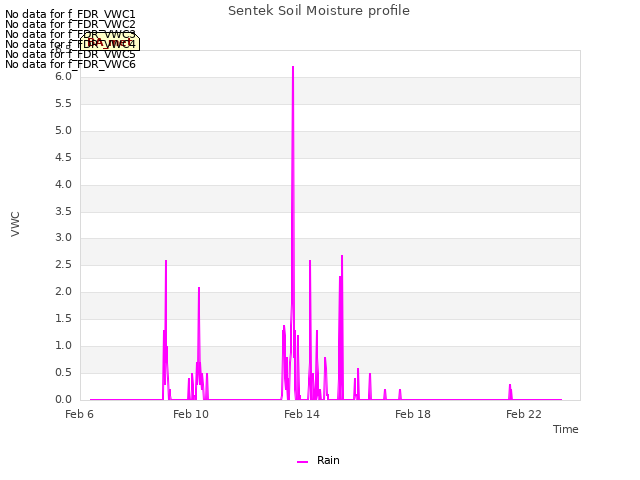Click the 1.5 y-axis tick label
Screen dimensions: 640x480
click(63, 318)
